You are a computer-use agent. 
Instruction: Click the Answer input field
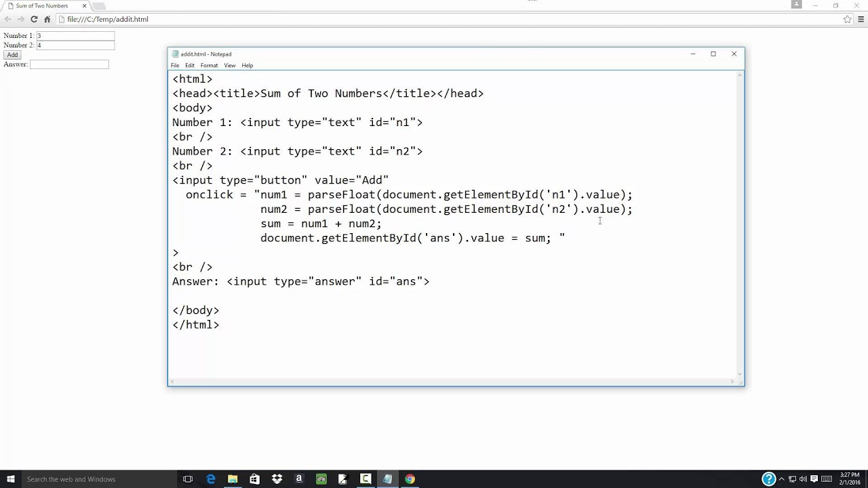[69, 64]
